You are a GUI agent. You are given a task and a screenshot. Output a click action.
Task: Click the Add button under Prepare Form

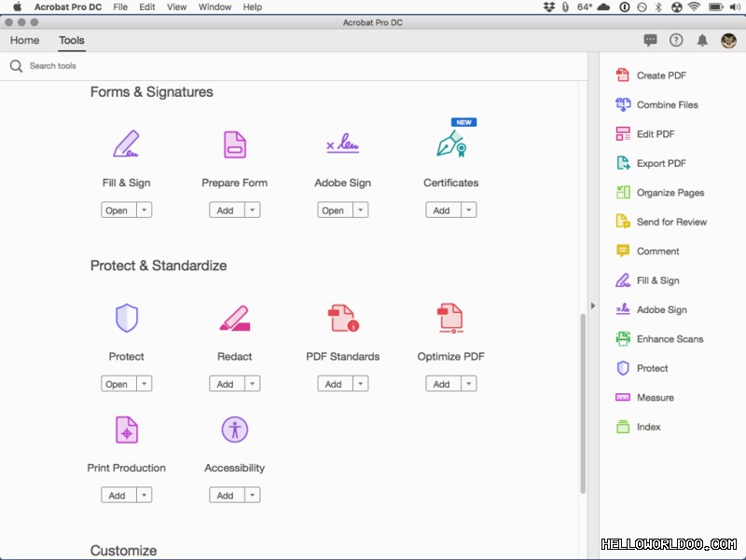(x=228, y=210)
